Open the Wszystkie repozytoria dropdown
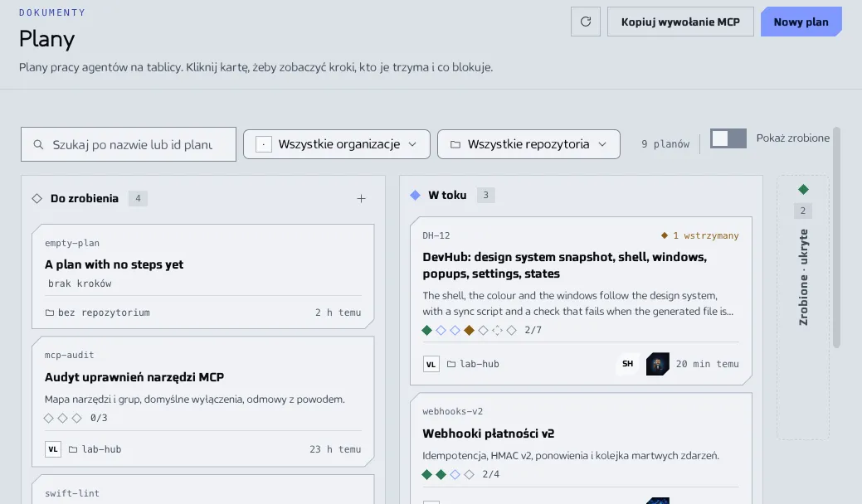This screenshot has height=504, width=862. click(528, 144)
